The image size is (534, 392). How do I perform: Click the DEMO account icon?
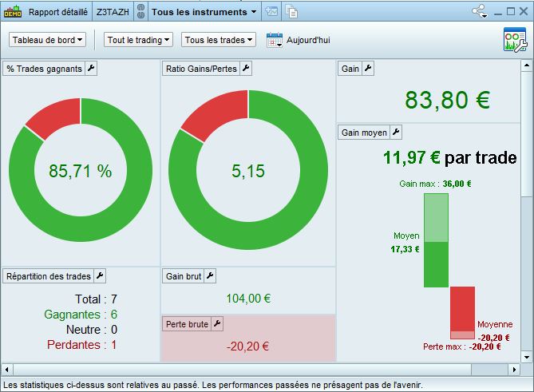click(13, 12)
